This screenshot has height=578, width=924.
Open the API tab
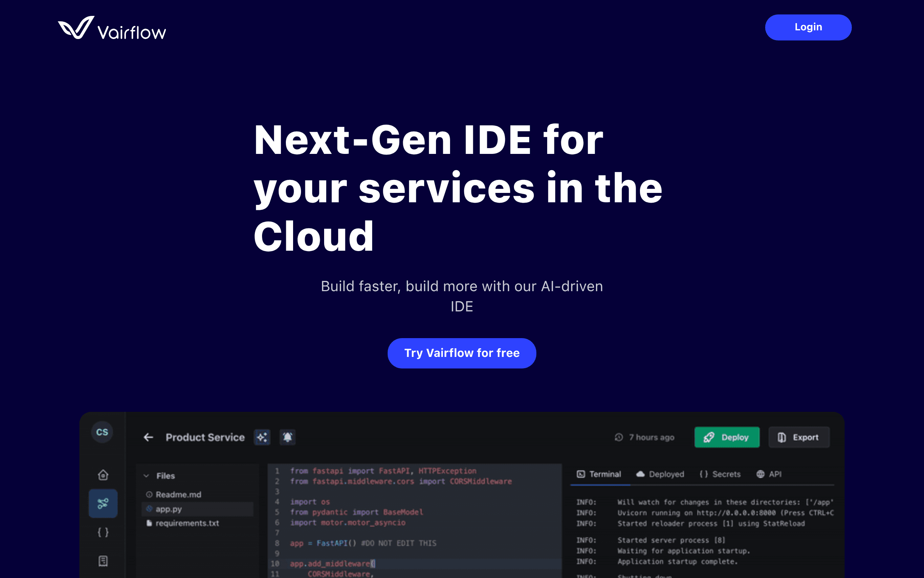pos(769,474)
